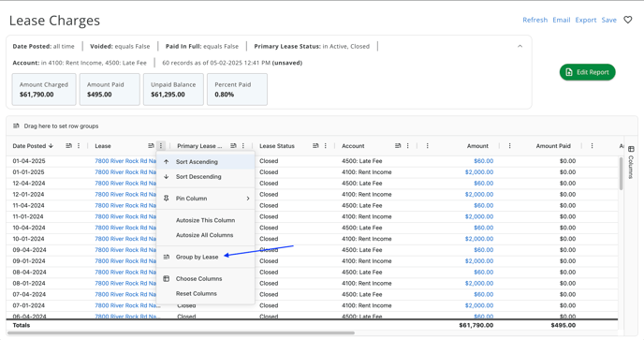Click Closed status in 11-01-2024 row
This screenshot has width=644, height=340.
click(x=269, y=216)
